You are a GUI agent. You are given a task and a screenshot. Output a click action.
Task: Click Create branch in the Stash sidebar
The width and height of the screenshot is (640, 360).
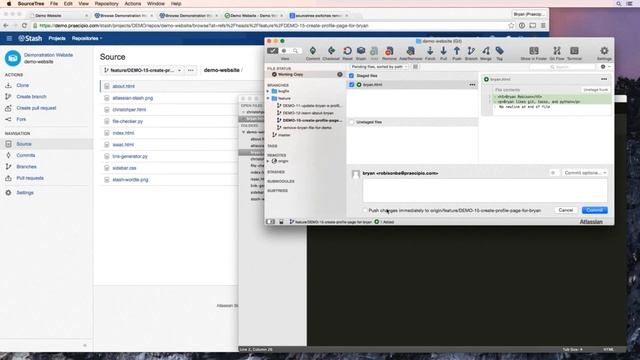pyautogui.click(x=31, y=97)
